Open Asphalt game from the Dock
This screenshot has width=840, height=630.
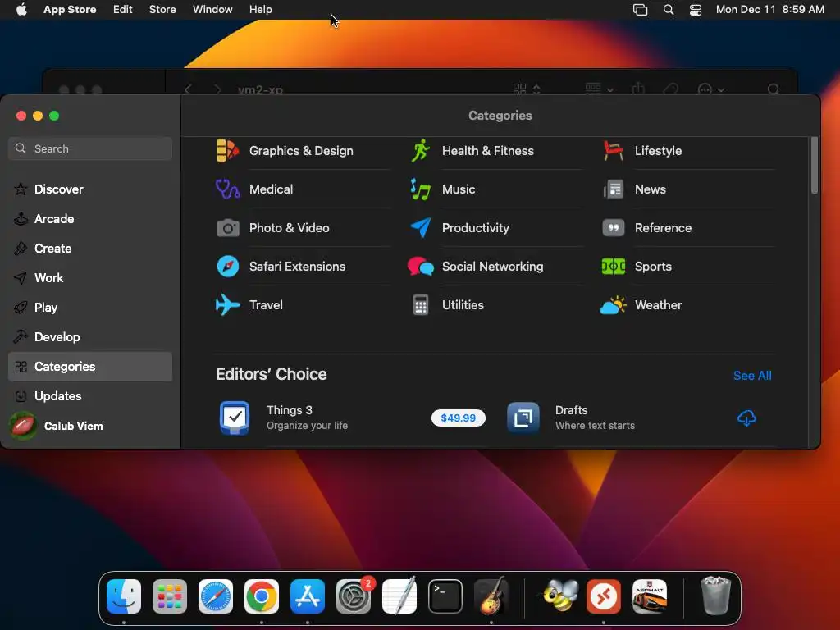pos(650,596)
